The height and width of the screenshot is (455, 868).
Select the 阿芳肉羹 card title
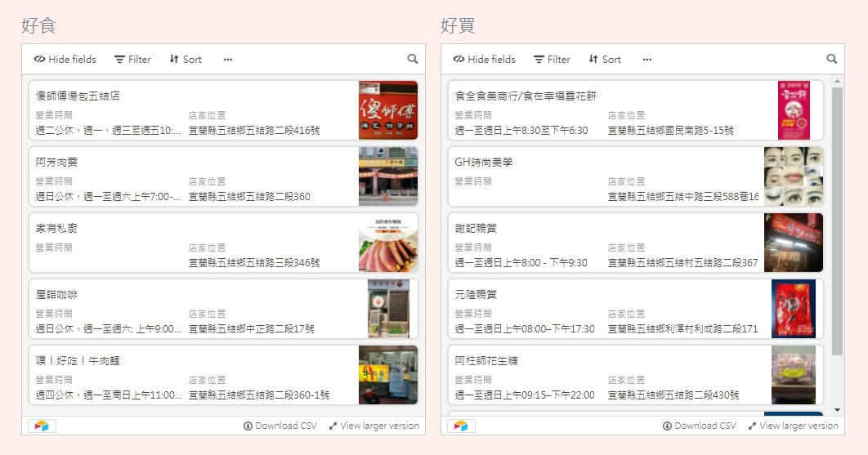(x=56, y=163)
